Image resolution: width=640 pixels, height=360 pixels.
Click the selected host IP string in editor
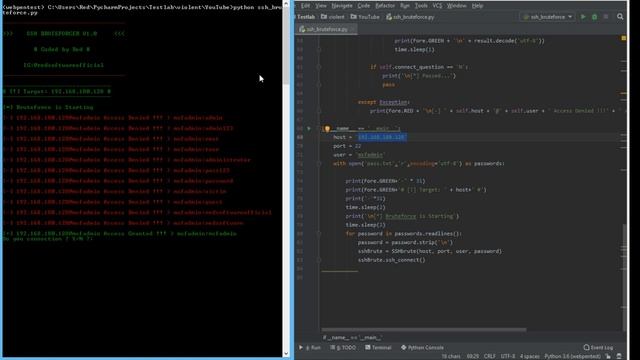coord(382,137)
